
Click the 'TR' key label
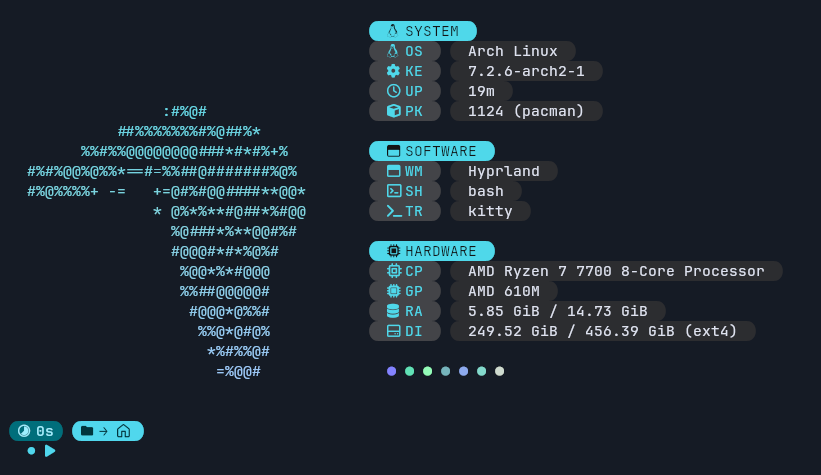tap(414, 211)
